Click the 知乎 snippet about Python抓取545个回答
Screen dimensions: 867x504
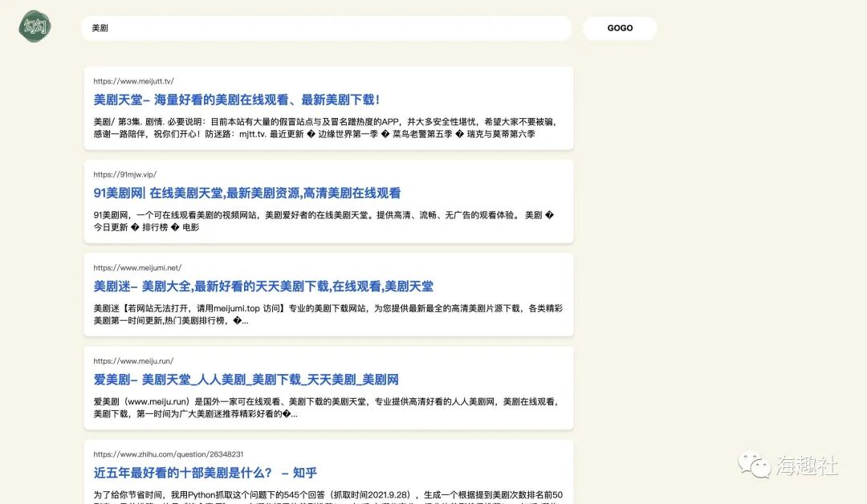pos(328,497)
